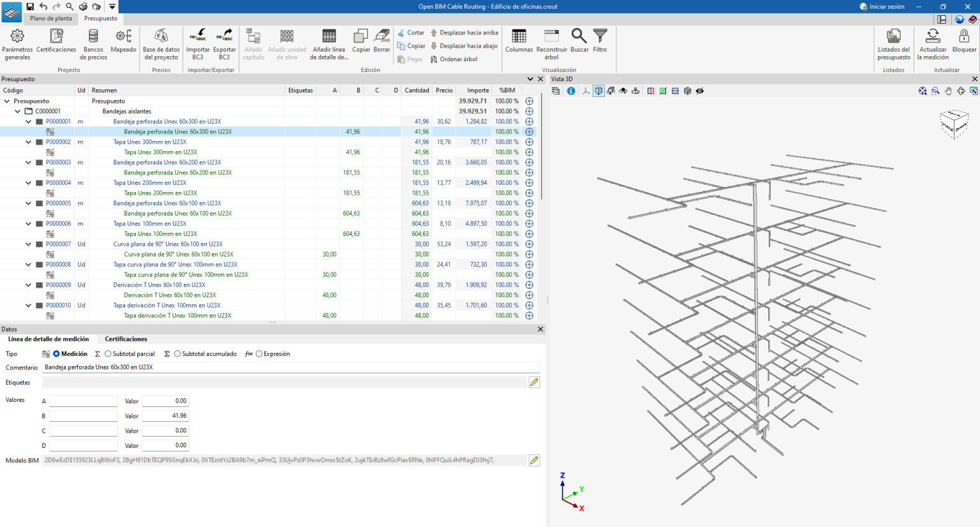Viewport: 980px width, 527px height.
Task: Collapse item P0000009
Action: [28, 285]
